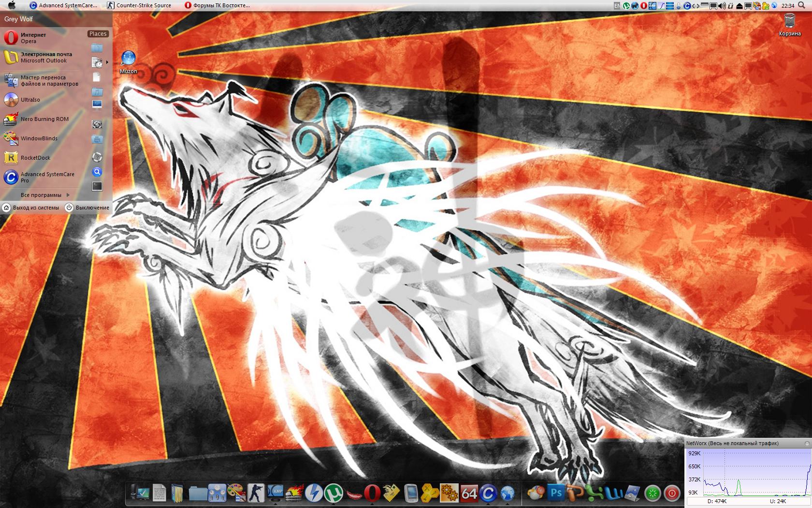
Task: Switch to Advanced SystemCare taskbar window
Action: [x=63, y=5]
